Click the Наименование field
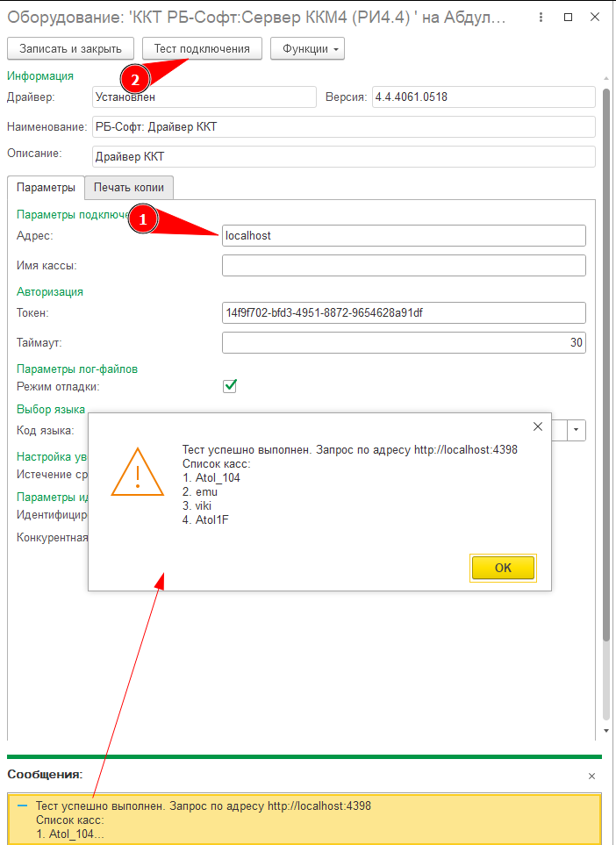The width and height of the screenshot is (616, 845). (344, 126)
